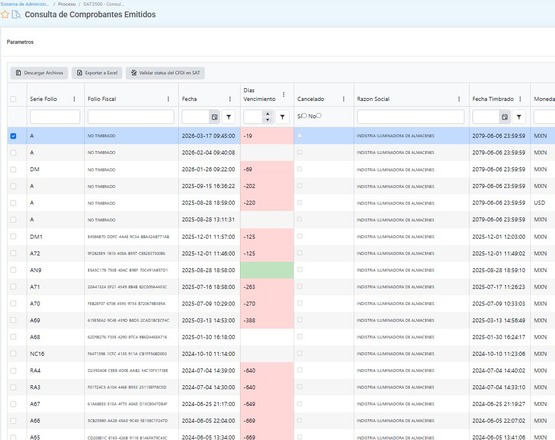Open the Fecha Timbrado filter funnel

[519, 117]
